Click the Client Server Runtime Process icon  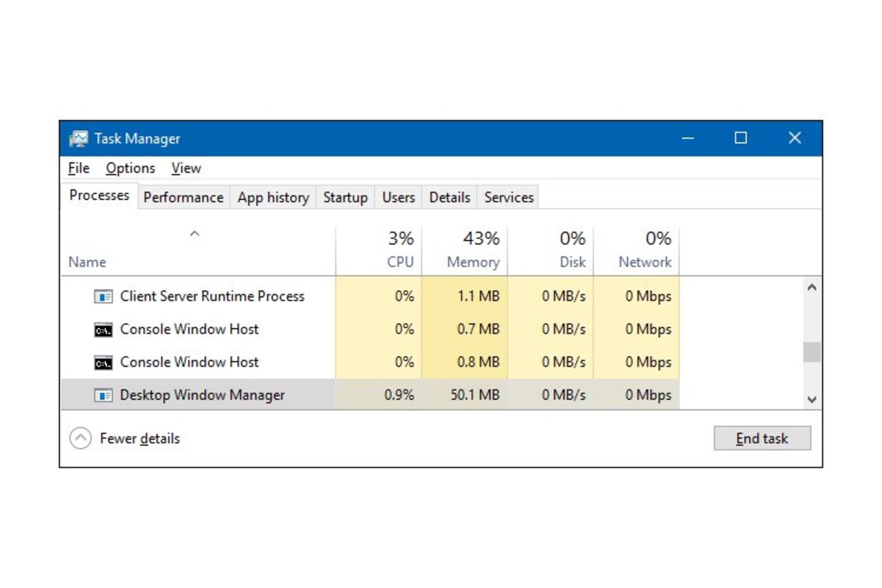click(103, 297)
